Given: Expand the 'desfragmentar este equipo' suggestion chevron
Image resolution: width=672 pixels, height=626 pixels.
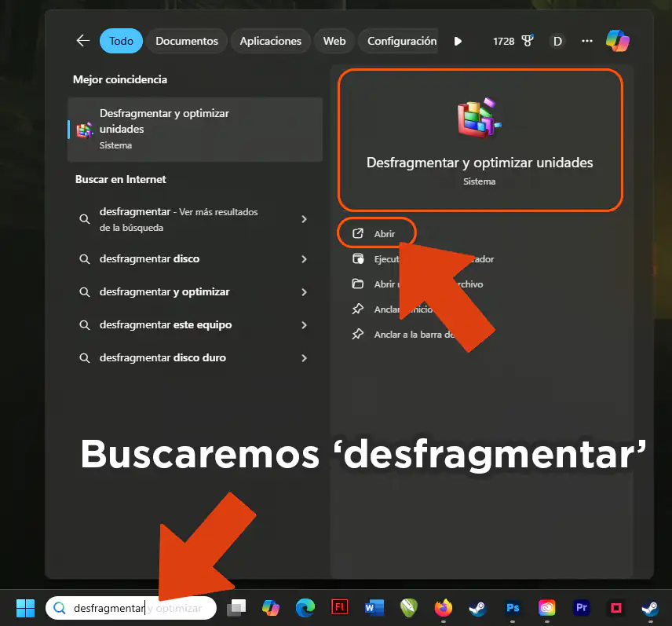Looking at the screenshot, I should pos(305,324).
